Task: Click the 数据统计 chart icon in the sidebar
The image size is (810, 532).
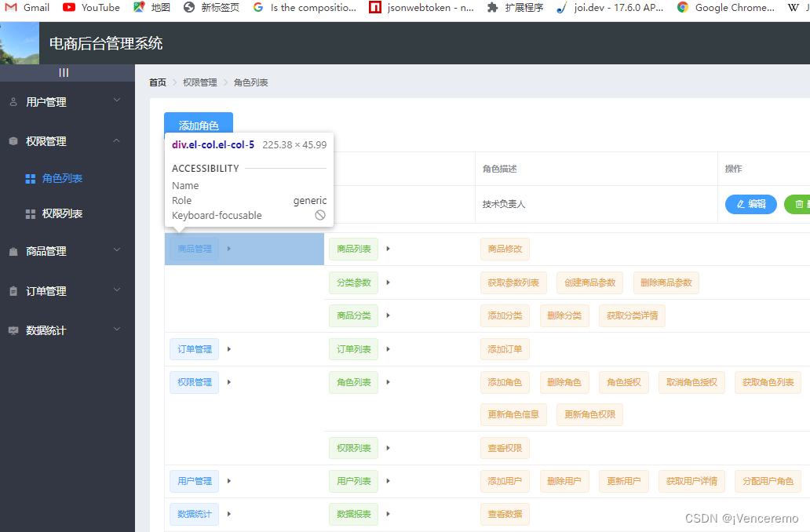Action: click(x=13, y=330)
